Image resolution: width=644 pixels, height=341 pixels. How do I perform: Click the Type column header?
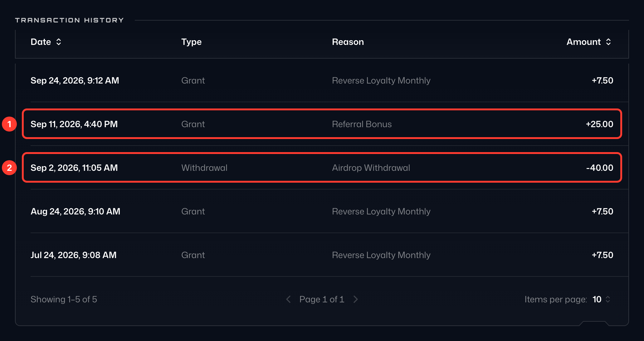click(x=191, y=42)
